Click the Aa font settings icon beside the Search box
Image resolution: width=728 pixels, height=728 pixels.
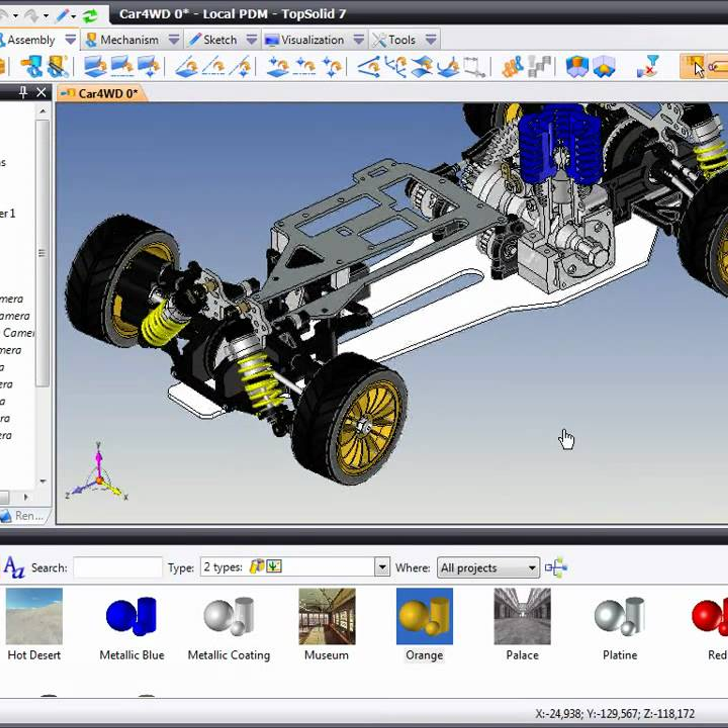click(x=14, y=566)
